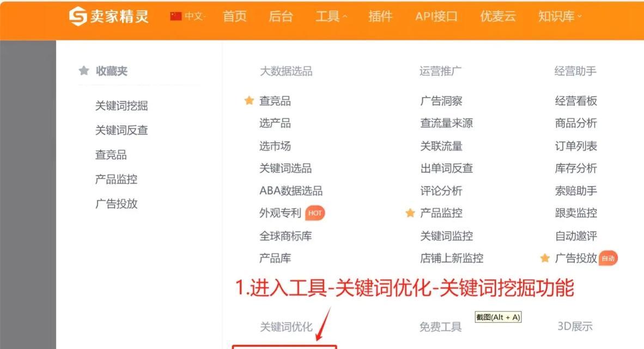The height and width of the screenshot is (349, 644).
Task: Open the 中文 language dropdown
Action: click(x=195, y=16)
